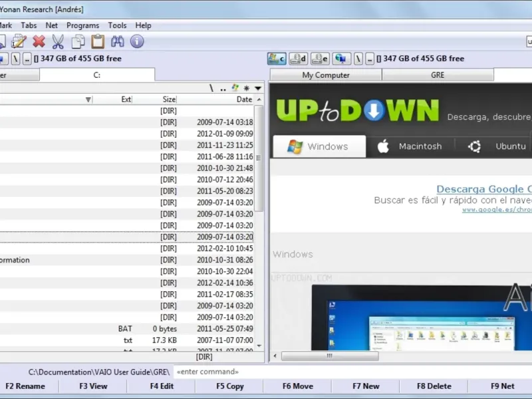
Task: Open the Net menu
Action: [x=52, y=25]
